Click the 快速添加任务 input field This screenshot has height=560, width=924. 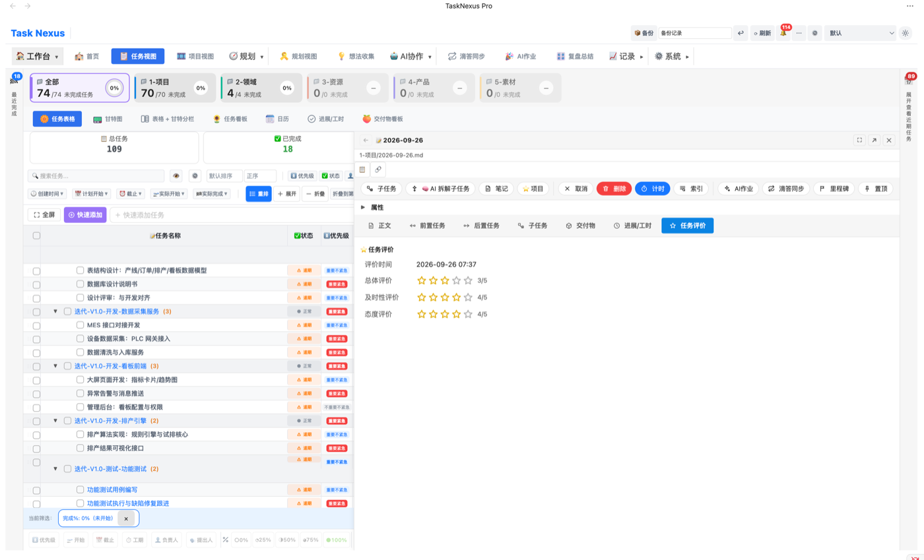tap(231, 215)
